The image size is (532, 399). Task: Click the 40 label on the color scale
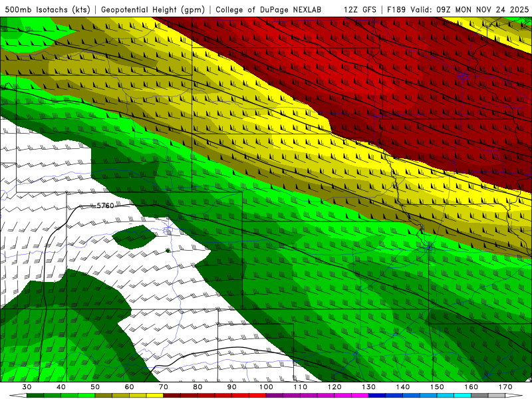(61, 387)
